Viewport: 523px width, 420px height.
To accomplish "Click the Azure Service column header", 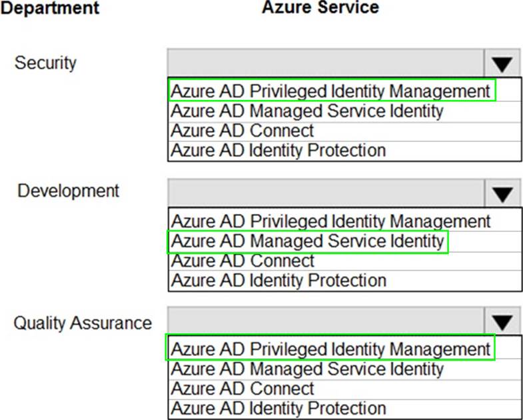I will pyautogui.click(x=320, y=8).
